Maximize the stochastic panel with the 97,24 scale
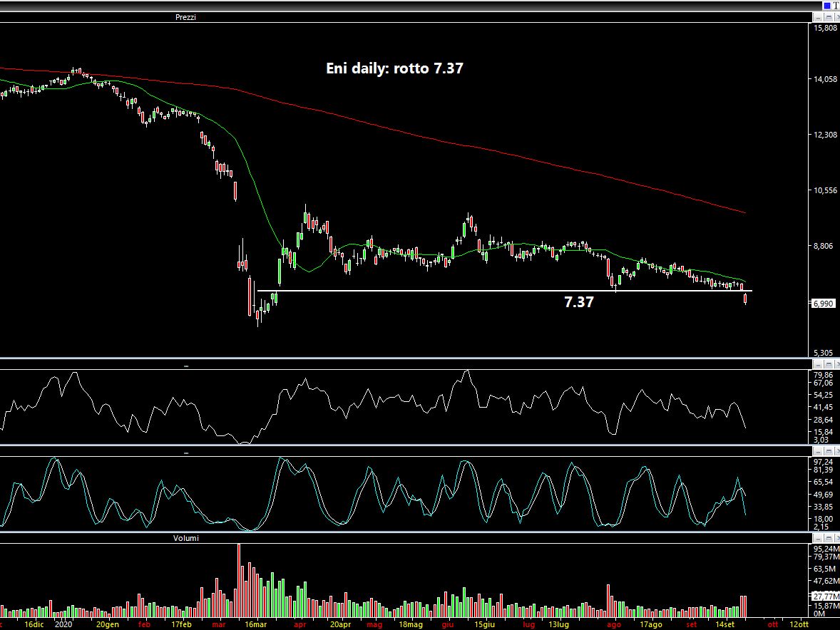The height and width of the screenshot is (630, 840). [828, 451]
